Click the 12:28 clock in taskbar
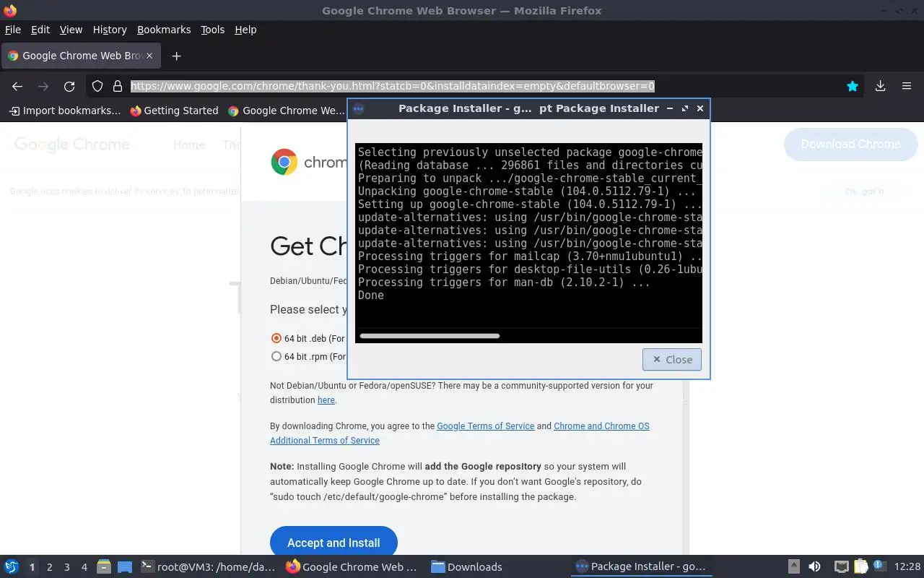Viewport: 924px width, 578px height. (x=907, y=567)
